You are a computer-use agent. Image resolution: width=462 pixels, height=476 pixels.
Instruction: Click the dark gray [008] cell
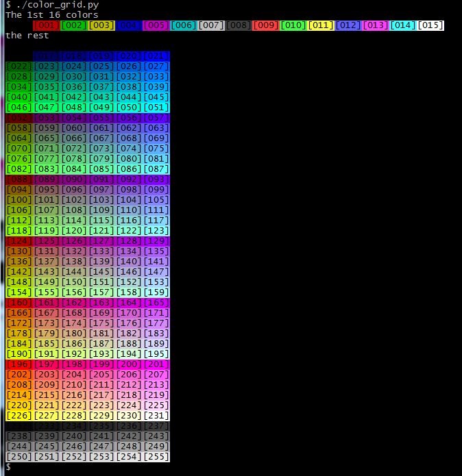point(239,25)
